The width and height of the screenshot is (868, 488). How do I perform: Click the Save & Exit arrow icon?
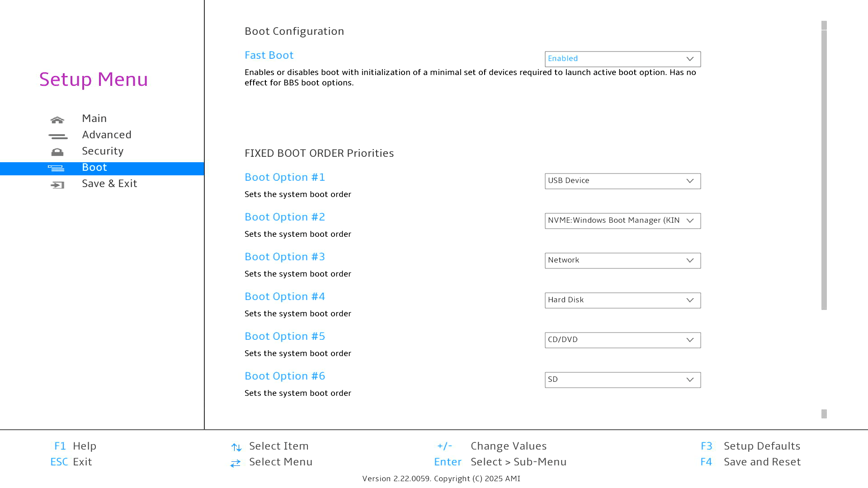pos(57,185)
